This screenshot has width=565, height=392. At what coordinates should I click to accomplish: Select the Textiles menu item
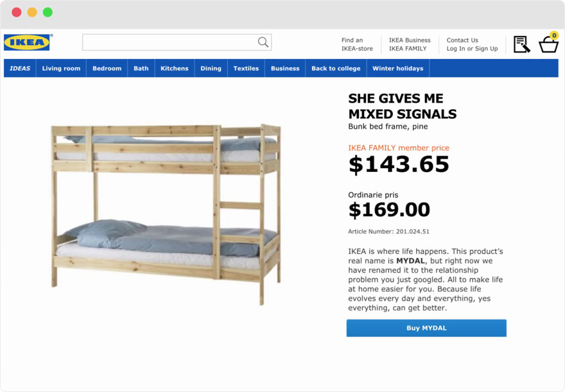point(246,69)
